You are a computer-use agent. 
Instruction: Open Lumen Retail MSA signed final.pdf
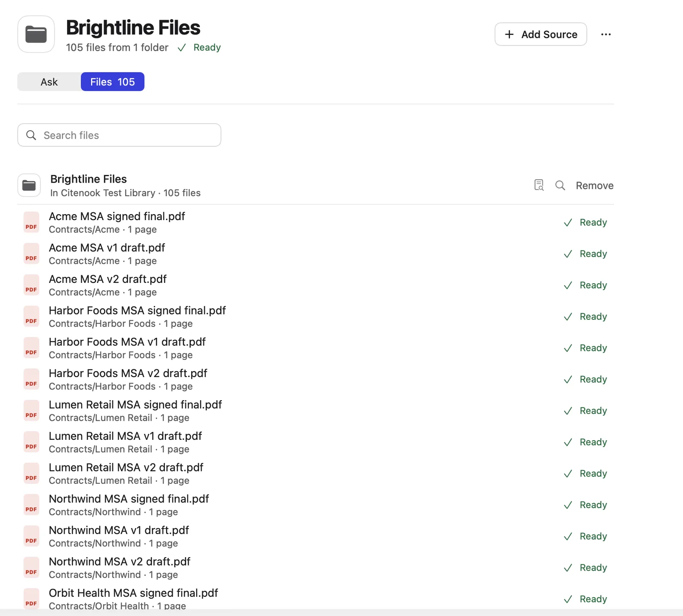point(135,405)
